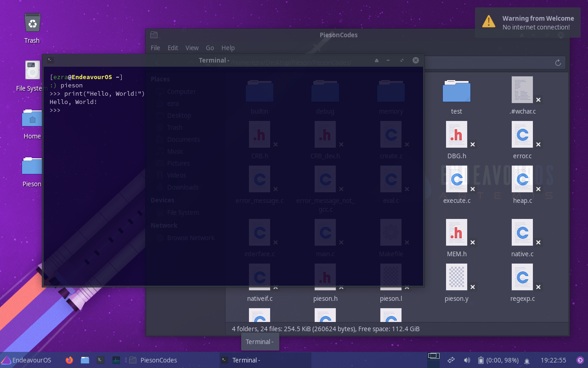Click the volume icon in system tray

467,360
